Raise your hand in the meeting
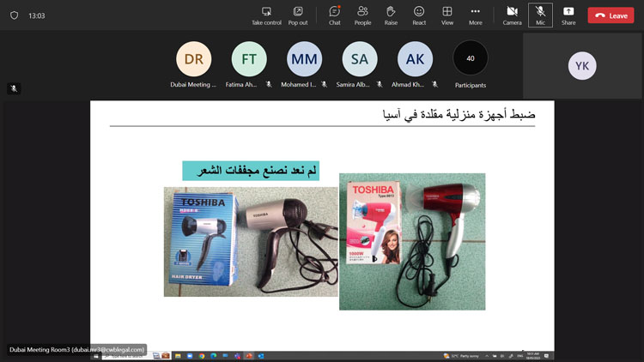The width and height of the screenshot is (644, 362). 391,15
